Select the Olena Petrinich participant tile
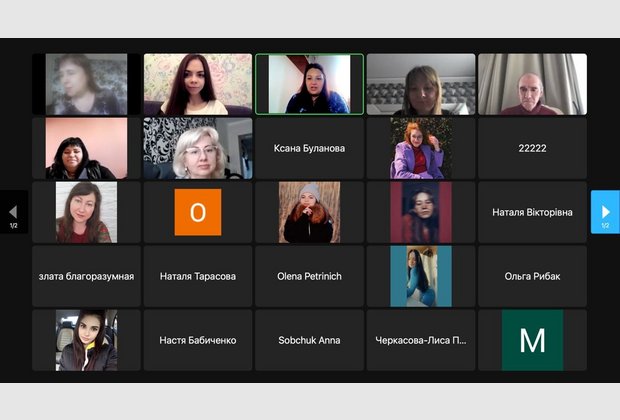620x420 pixels. click(309, 276)
